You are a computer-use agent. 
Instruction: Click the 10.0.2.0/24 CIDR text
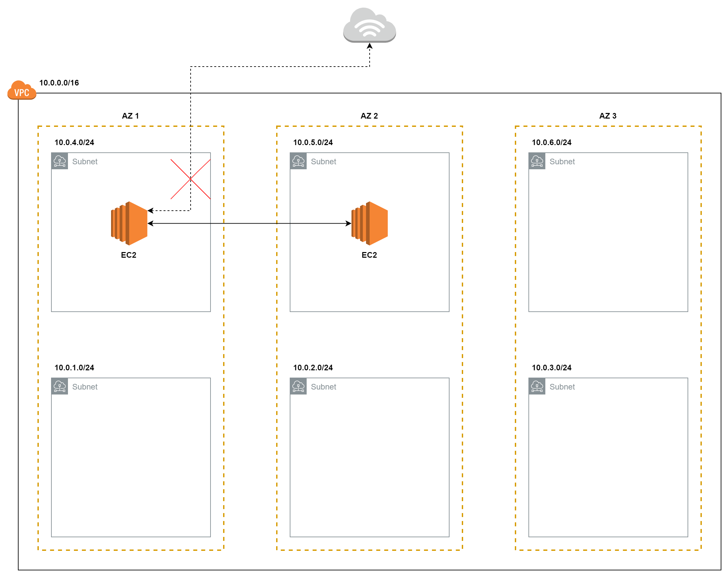point(313,367)
